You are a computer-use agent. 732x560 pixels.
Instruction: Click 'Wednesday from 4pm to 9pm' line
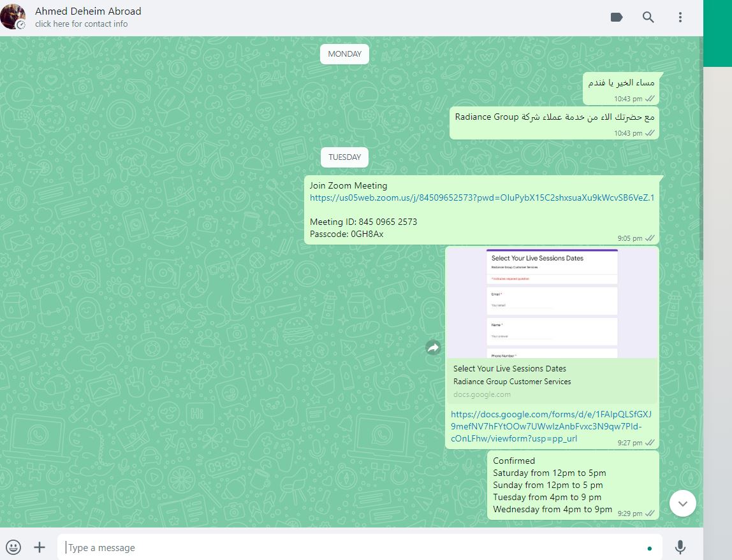552,509
